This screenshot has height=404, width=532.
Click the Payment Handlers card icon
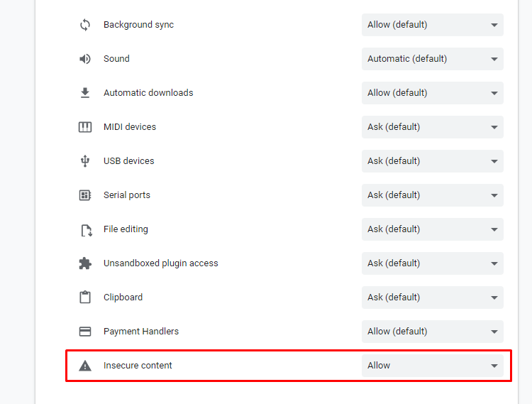pyautogui.click(x=85, y=332)
